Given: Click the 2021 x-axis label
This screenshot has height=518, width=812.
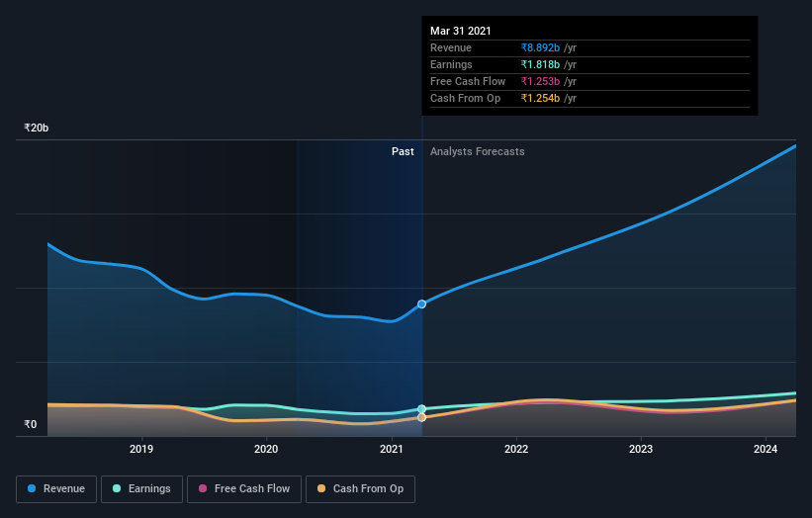Looking at the screenshot, I should point(392,449).
